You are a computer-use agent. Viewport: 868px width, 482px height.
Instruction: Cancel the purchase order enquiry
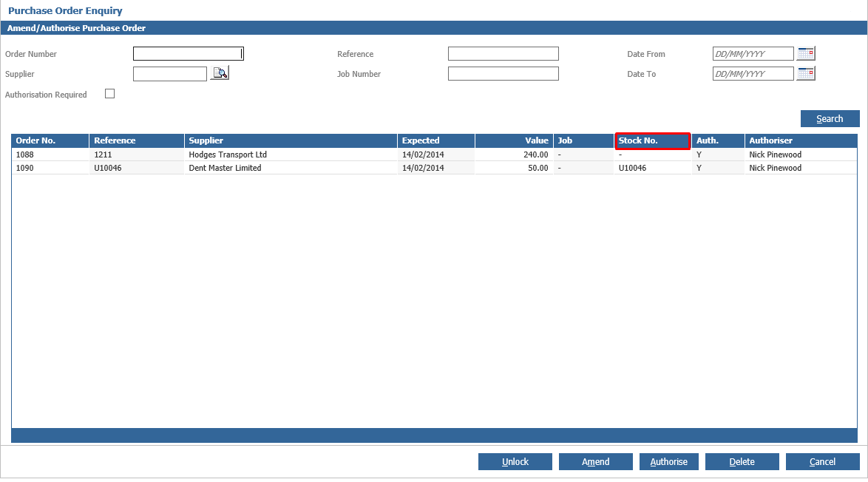[x=822, y=462]
